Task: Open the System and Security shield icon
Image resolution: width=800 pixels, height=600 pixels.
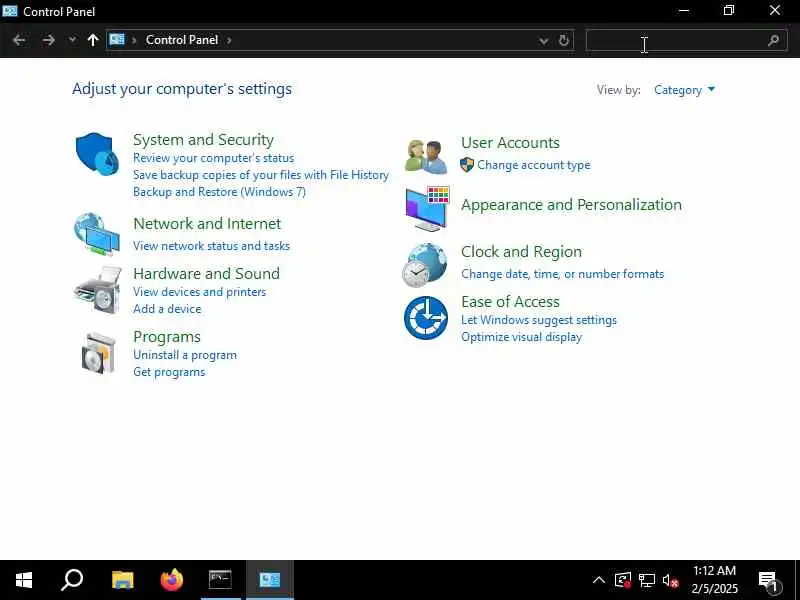Action: (x=97, y=154)
